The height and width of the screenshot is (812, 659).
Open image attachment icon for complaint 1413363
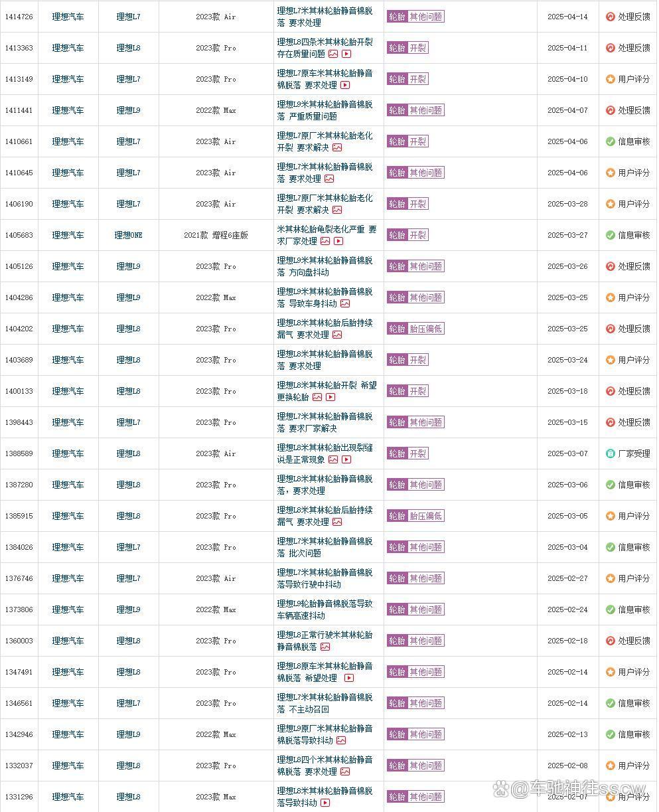point(333,54)
